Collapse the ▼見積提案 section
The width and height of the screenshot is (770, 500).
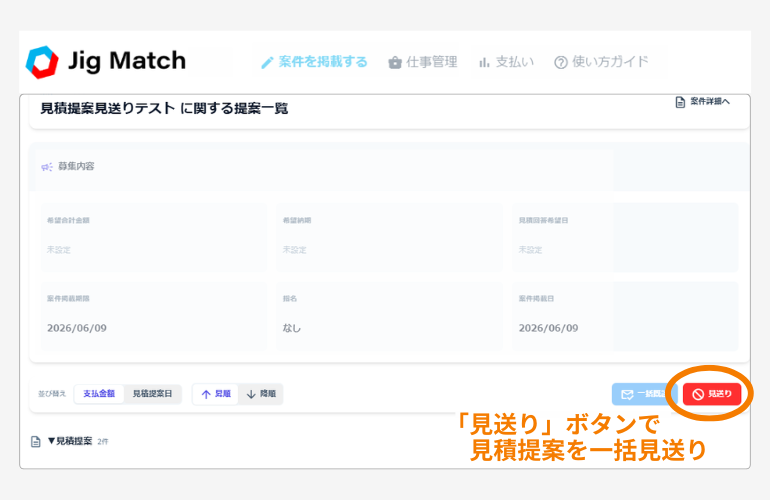[x=70, y=441]
